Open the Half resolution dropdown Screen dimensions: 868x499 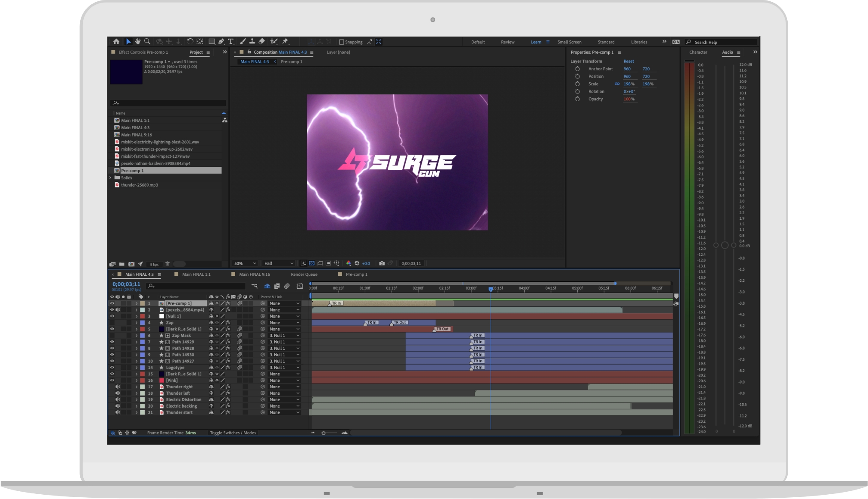tap(279, 263)
